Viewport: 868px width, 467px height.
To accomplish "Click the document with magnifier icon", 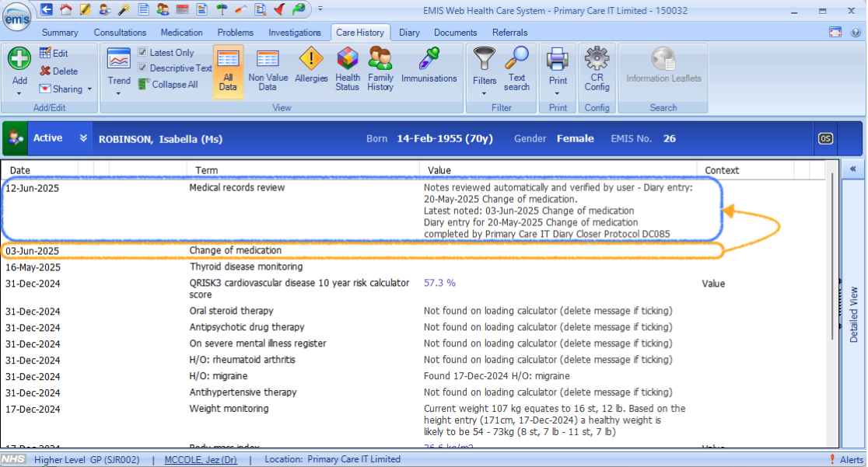I will point(261,9).
